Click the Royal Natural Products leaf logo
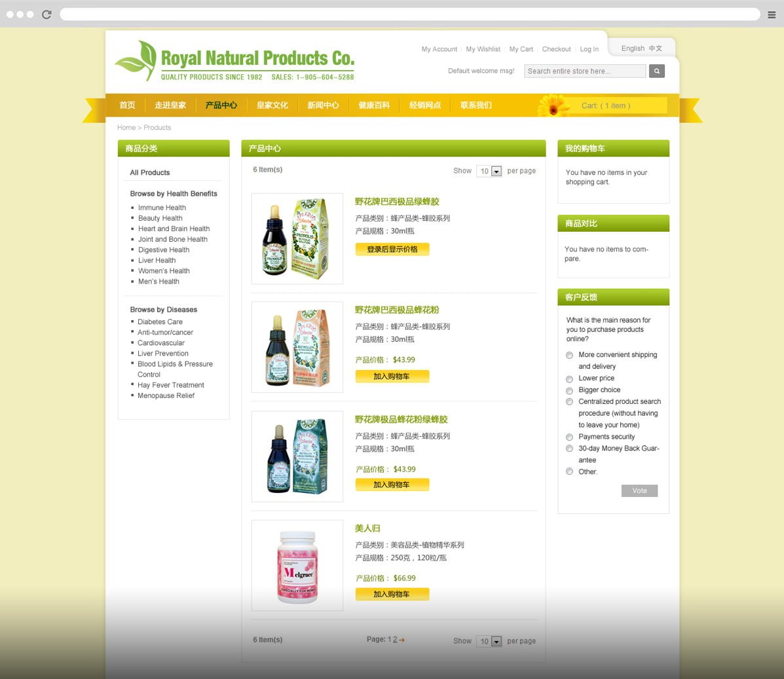 pos(136,60)
